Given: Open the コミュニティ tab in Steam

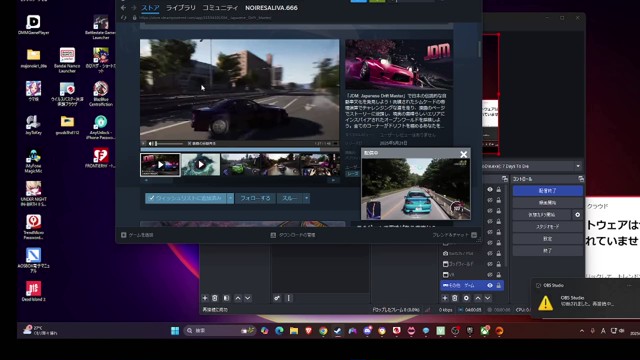Looking at the screenshot, I should point(220,8).
